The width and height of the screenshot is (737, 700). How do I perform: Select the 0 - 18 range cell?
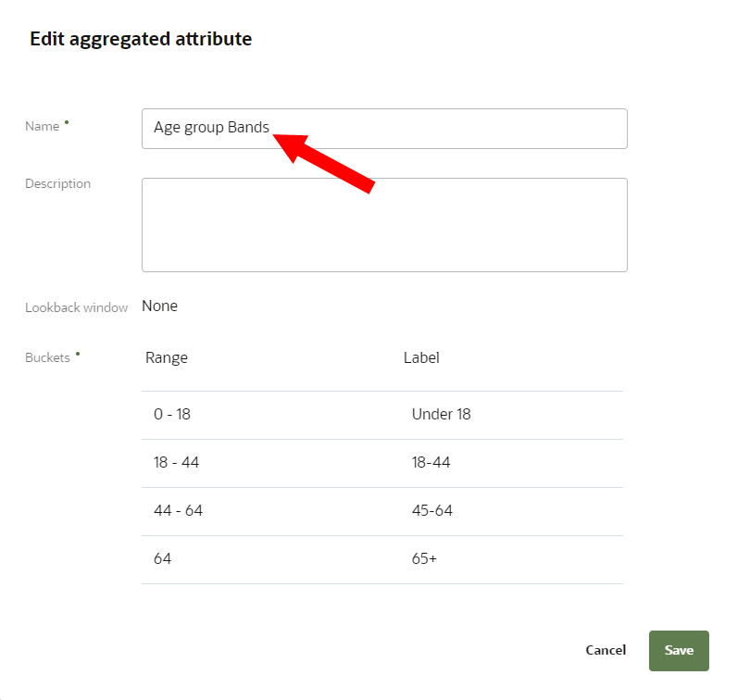click(x=172, y=415)
